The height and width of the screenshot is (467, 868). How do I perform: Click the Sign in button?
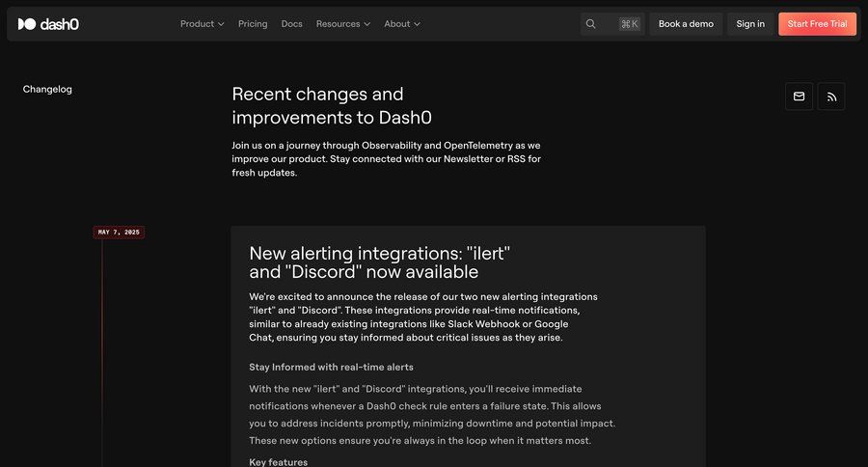coord(750,24)
